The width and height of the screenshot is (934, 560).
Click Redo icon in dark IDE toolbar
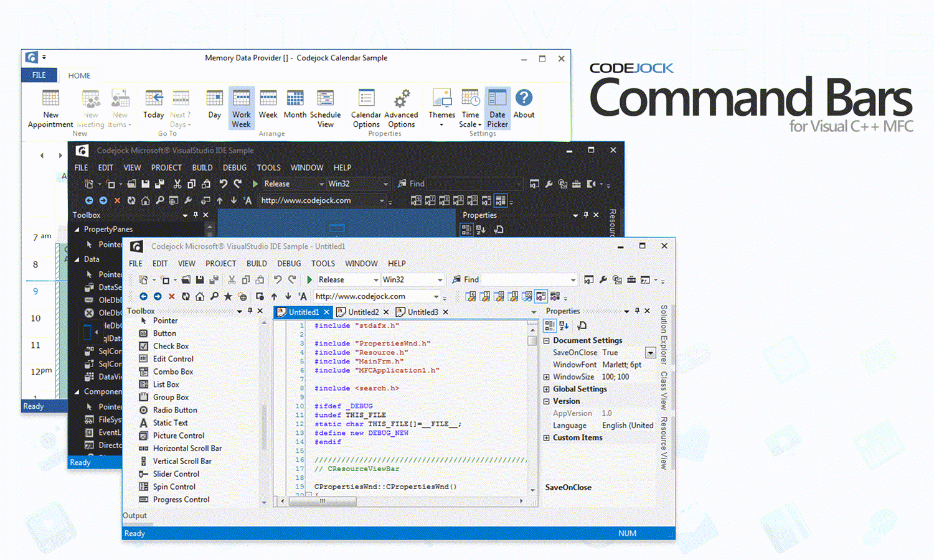point(238,184)
